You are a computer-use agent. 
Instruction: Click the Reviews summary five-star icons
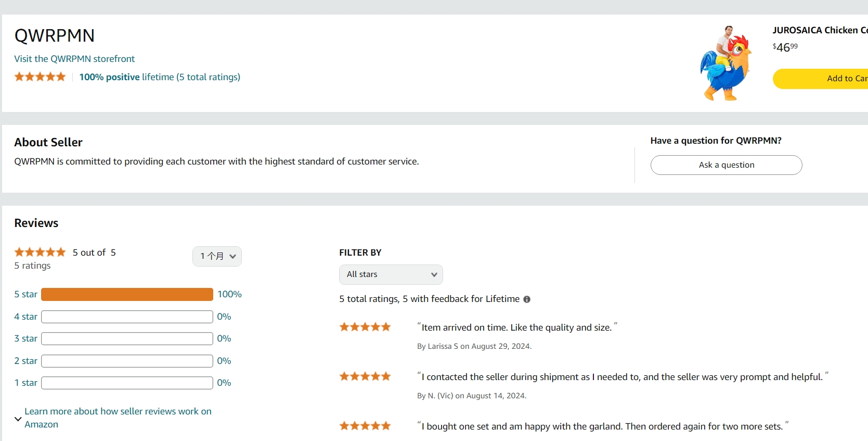pyautogui.click(x=40, y=253)
